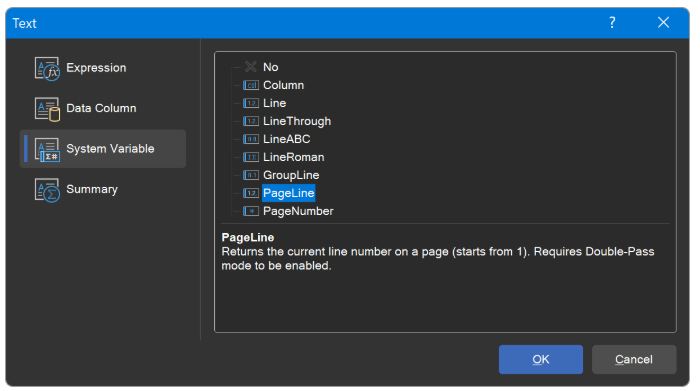Click the GroupLine variable icon
Viewport: 700px width, 391px height.
point(250,175)
